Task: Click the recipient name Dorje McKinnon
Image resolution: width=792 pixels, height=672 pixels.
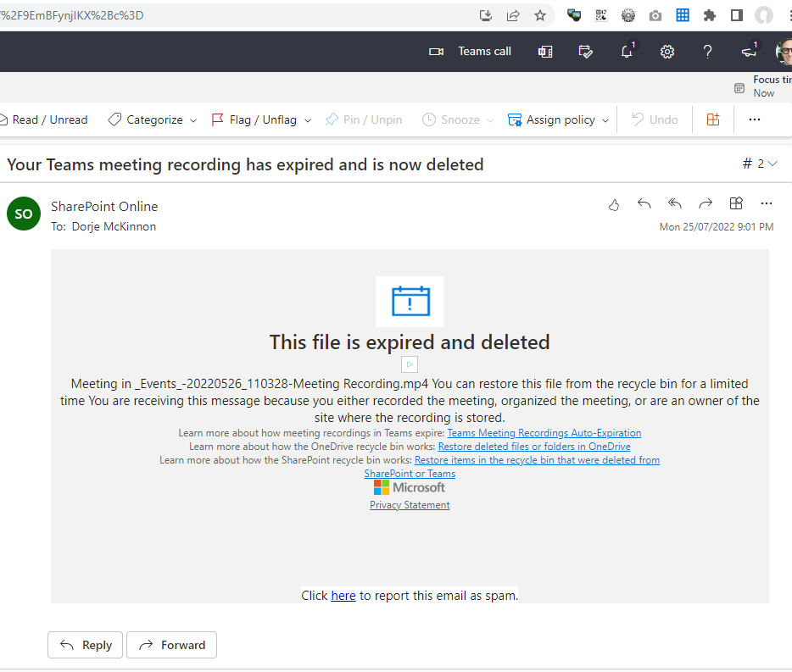Action: 114,227
